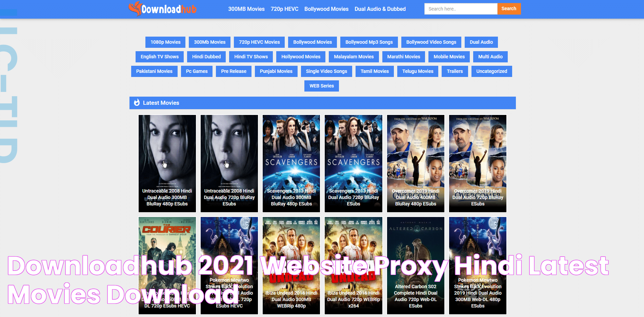The image size is (644, 317).
Task: Open Pre Release category
Action: click(x=234, y=71)
